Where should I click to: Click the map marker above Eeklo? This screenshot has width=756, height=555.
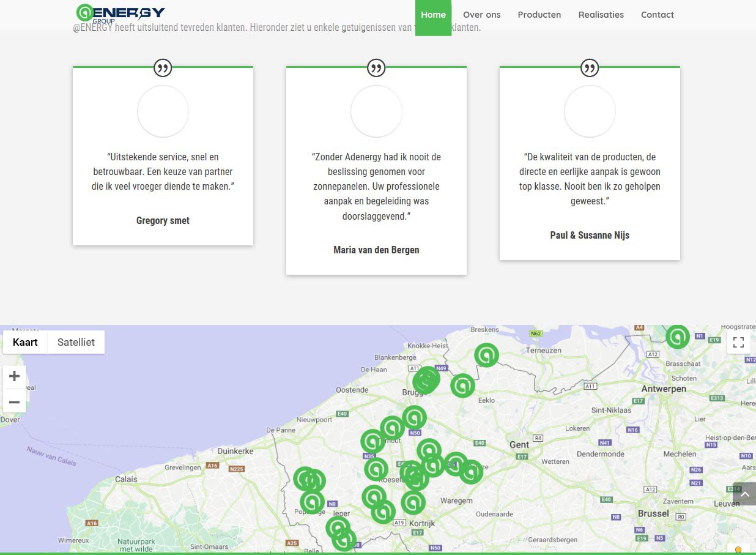463,386
